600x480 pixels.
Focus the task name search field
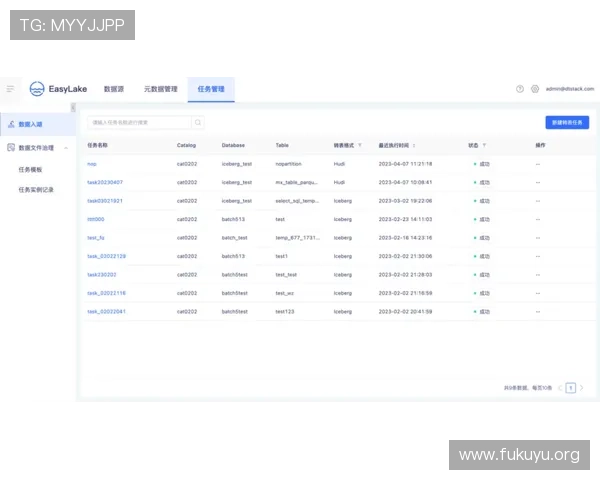(139, 122)
